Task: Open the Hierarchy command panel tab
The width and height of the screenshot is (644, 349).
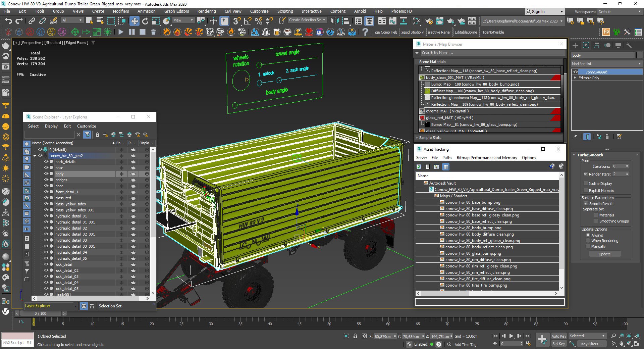Action: (x=597, y=45)
